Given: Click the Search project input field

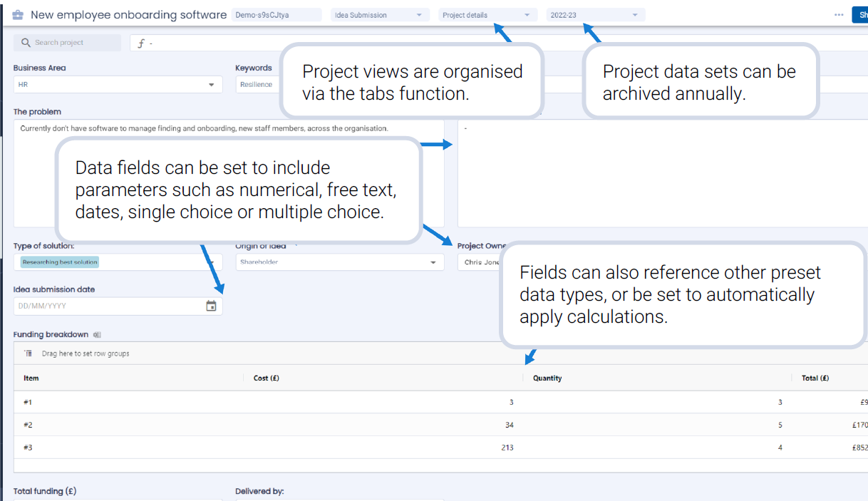Looking at the screenshot, I should tap(75, 43).
